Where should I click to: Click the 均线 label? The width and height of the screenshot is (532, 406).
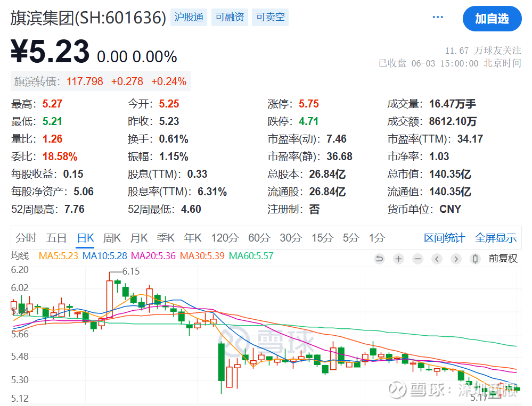20,256
